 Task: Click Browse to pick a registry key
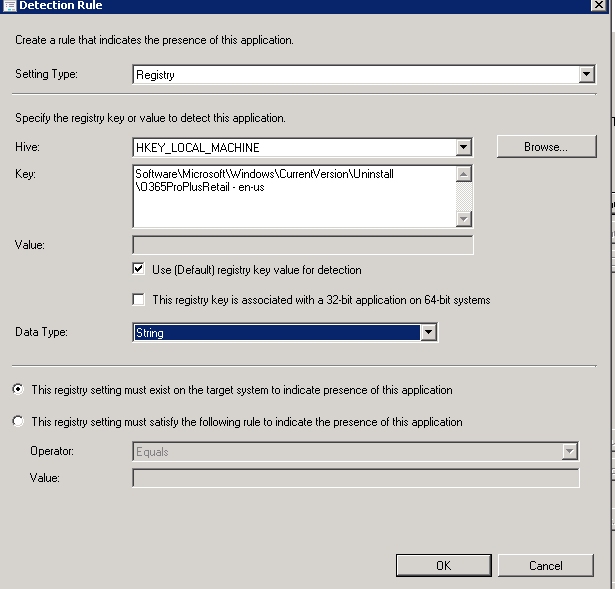pos(546,147)
